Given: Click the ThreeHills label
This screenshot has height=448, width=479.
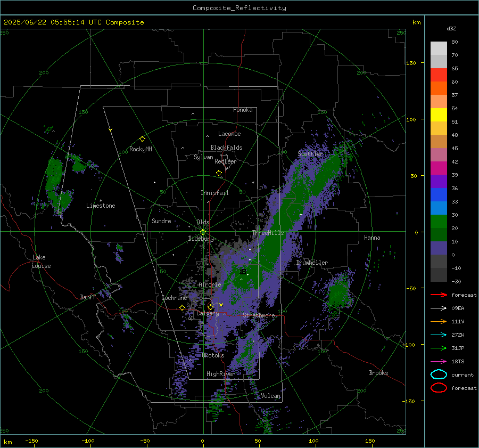Looking at the screenshot, I should tap(268, 233).
